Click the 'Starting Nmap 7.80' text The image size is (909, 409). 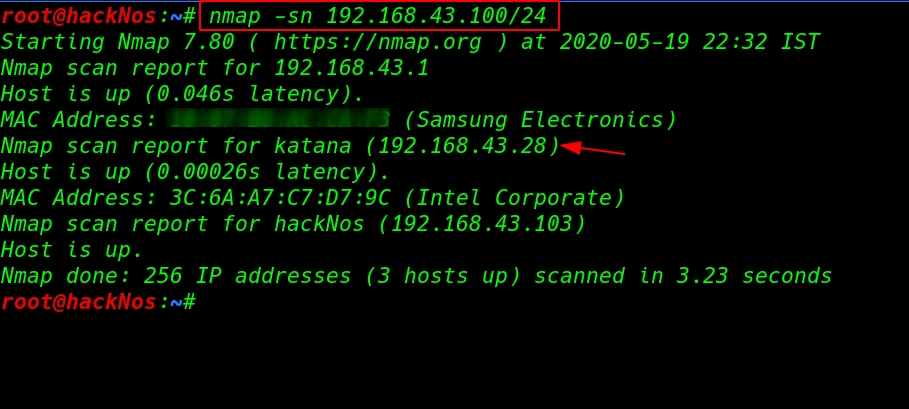click(x=118, y=42)
